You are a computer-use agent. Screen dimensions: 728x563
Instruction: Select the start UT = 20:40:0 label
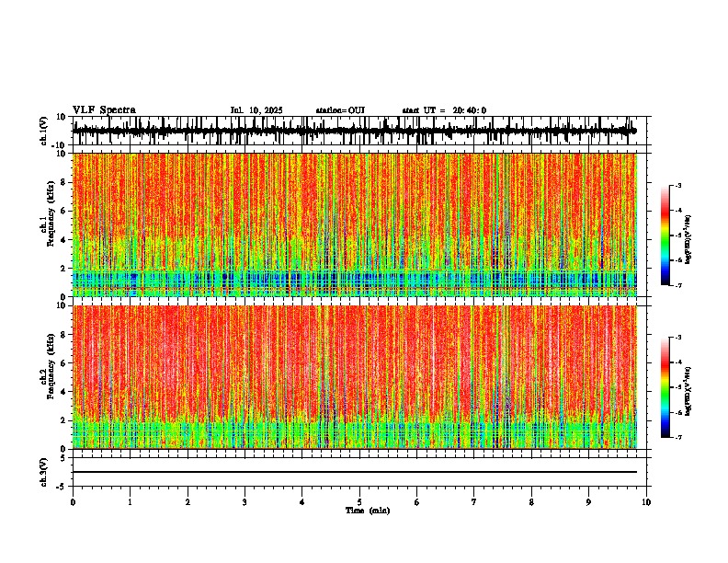(444, 110)
